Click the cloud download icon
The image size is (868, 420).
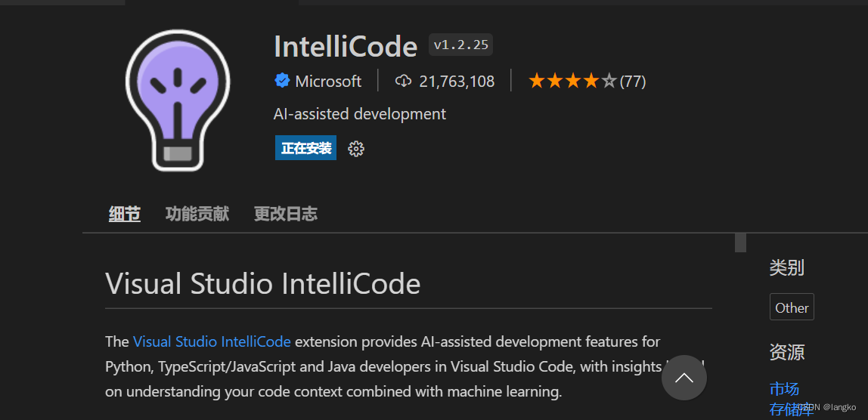[404, 82]
